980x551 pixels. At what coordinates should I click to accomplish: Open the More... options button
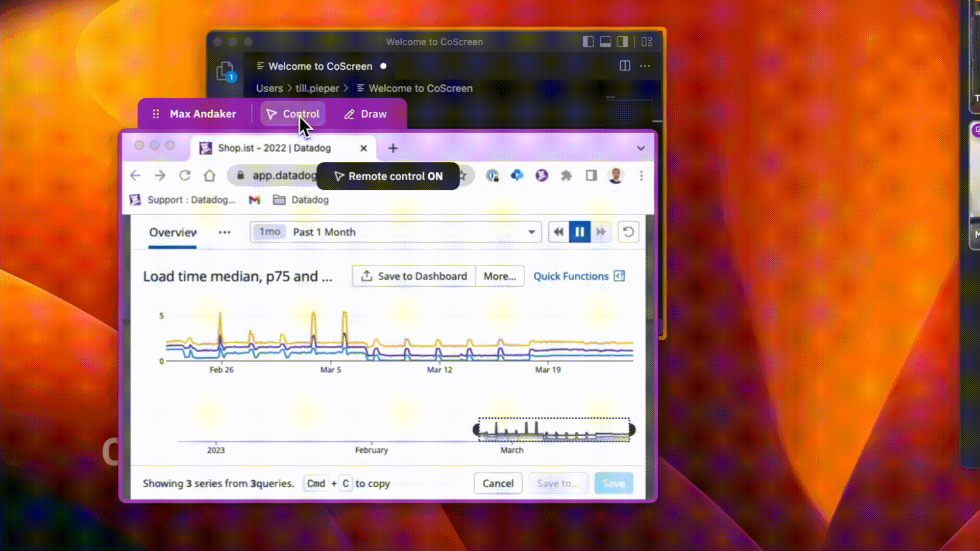coord(500,276)
